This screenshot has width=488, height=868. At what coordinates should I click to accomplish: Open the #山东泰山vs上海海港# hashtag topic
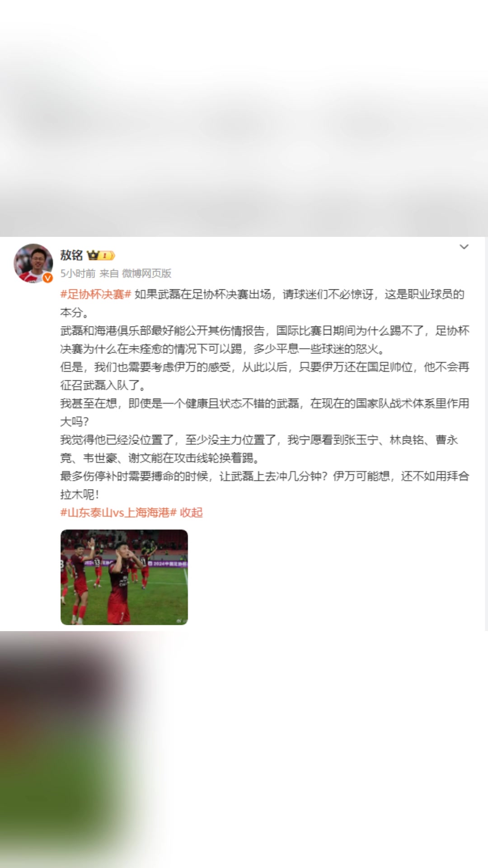118,513
